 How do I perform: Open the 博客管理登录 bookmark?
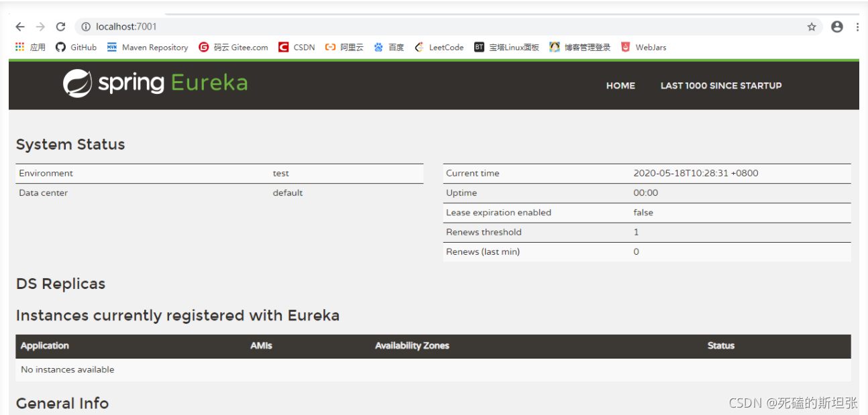(x=580, y=47)
